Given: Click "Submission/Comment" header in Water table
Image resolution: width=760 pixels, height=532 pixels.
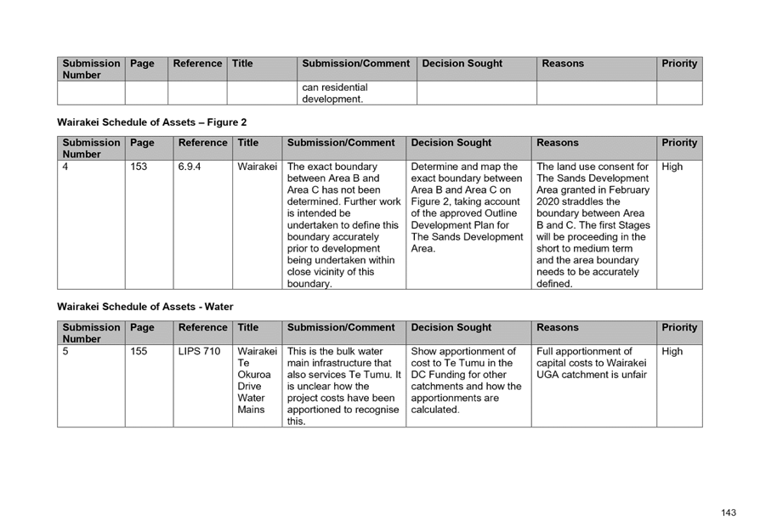Looking at the screenshot, I should pyautogui.click(x=344, y=333).
